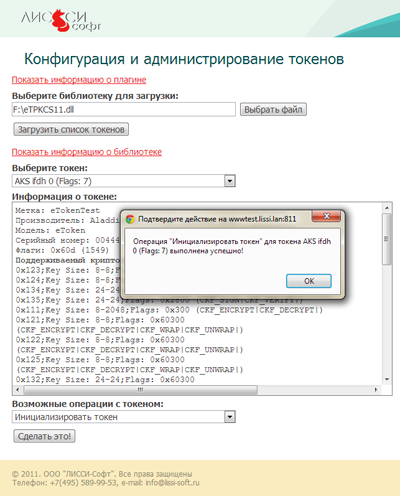
Task: Open plugin information link
Action: (x=79, y=80)
